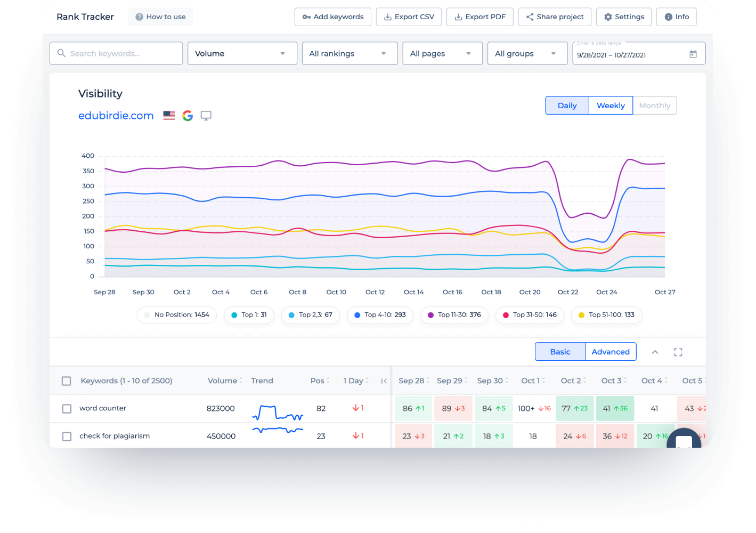756x533 pixels.
Task: Select the Advanced table mode
Action: pyautogui.click(x=611, y=352)
